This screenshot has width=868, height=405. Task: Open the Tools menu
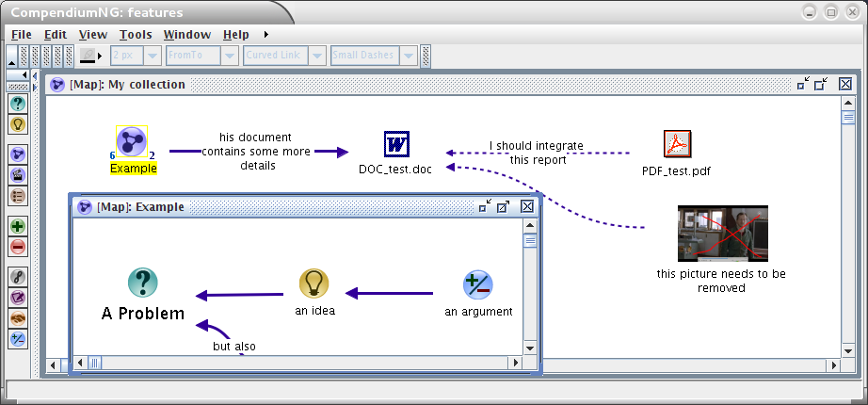coord(136,34)
